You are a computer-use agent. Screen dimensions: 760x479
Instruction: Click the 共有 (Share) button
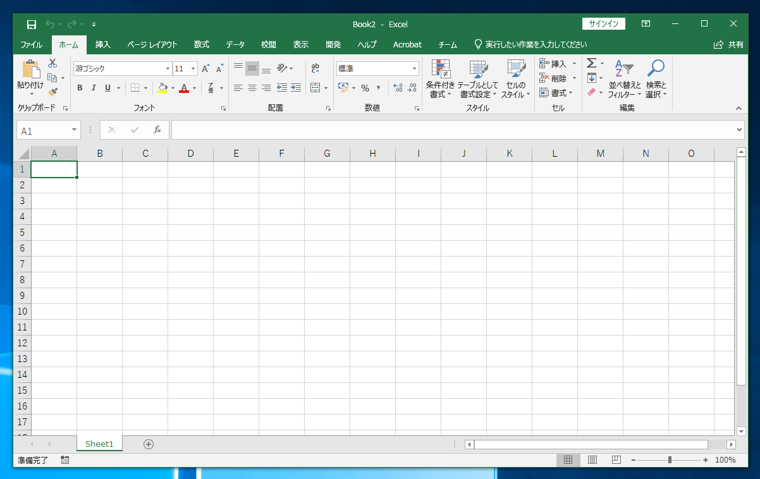[729, 45]
